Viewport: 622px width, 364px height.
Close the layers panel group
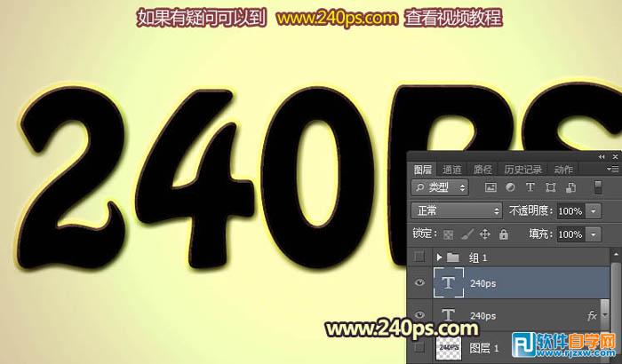pos(615,157)
